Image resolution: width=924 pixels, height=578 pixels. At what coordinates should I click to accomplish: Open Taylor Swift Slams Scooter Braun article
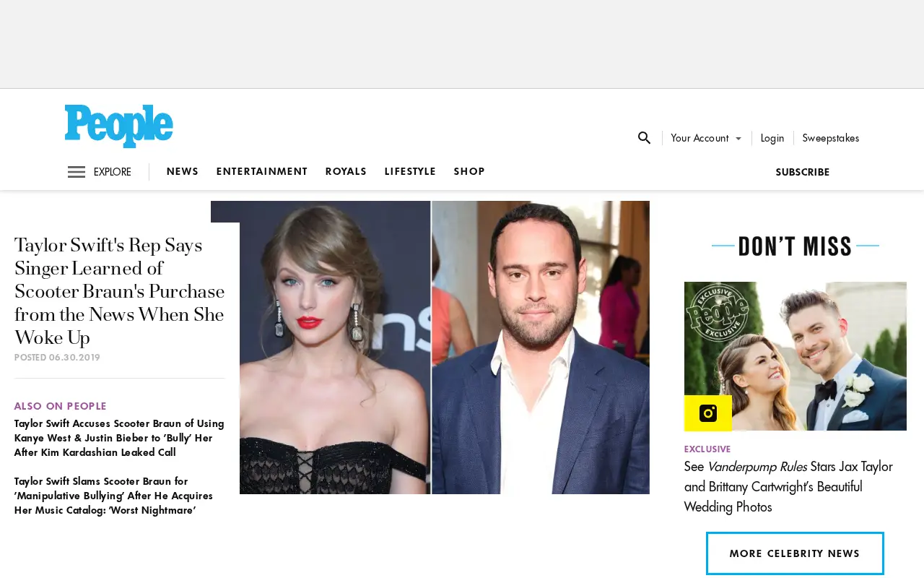point(113,496)
